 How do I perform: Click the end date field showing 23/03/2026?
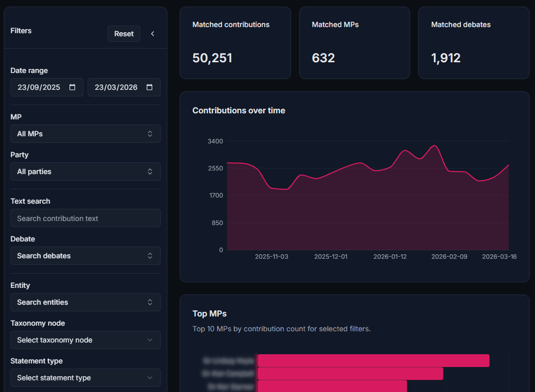pos(124,87)
